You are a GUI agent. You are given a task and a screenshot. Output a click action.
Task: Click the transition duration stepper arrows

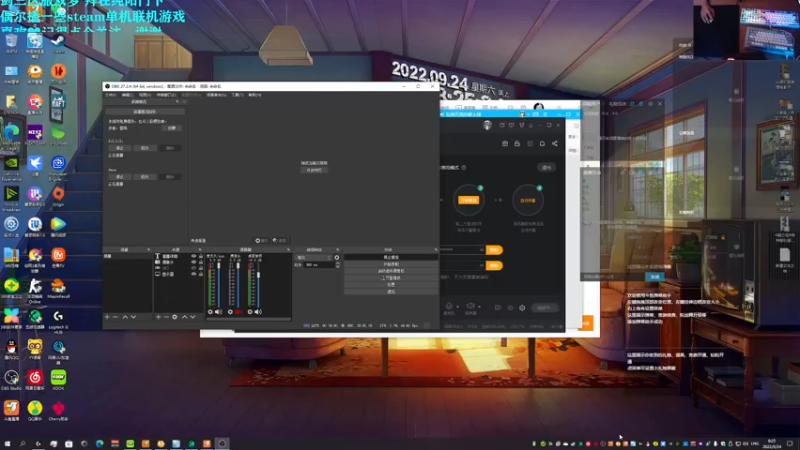[x=338, y=265]
